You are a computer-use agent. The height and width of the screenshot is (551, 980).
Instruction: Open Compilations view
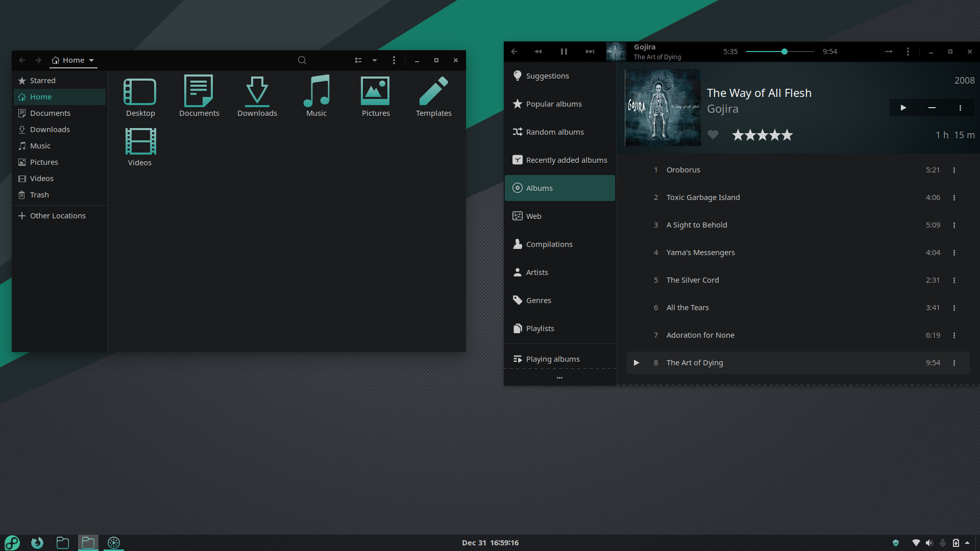(x=560, y=244)
